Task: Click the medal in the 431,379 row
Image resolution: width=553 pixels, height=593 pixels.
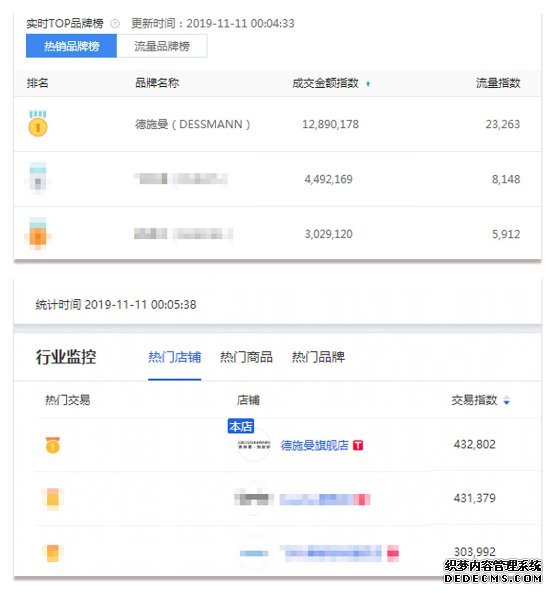Action: coord(53,498)
